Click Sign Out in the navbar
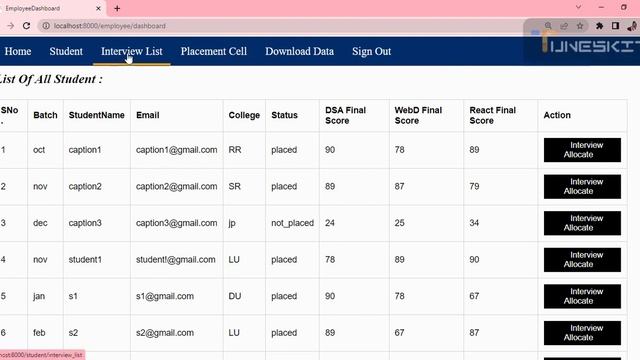This screenshot has height=360, width=640. tap(371, 51)
